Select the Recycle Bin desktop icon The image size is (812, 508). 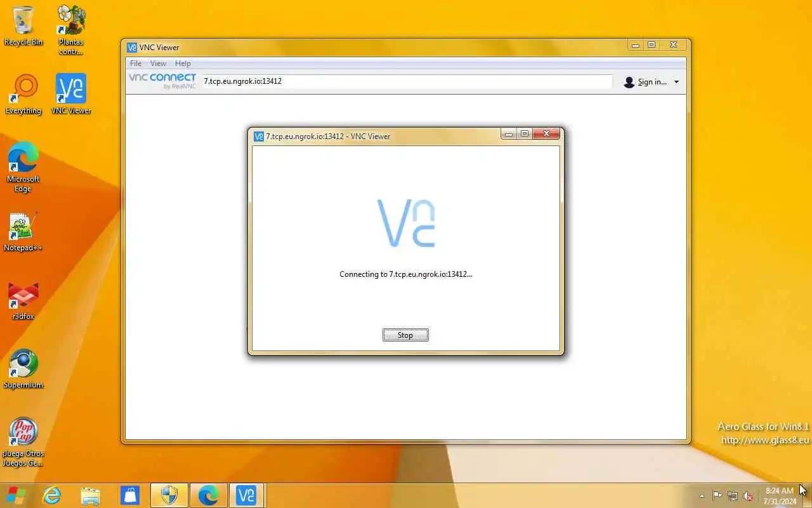23,26
